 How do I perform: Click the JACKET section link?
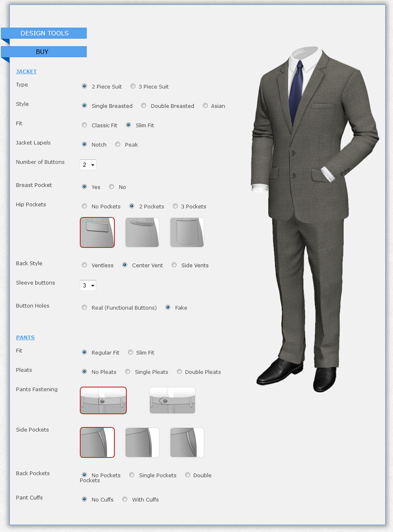point(26,72)
